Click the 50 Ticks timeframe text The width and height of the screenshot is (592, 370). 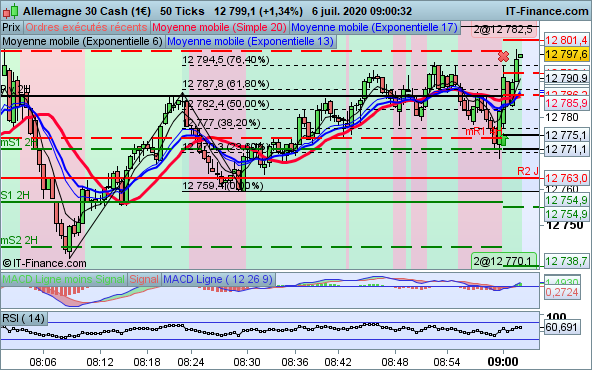coord(182,11)
